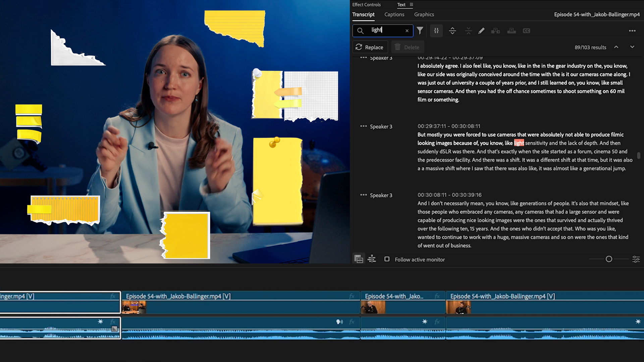The height and width of the screenshot is (362, 644).
Task: Click the search magnifying glass icon
Action: [361, 31]
